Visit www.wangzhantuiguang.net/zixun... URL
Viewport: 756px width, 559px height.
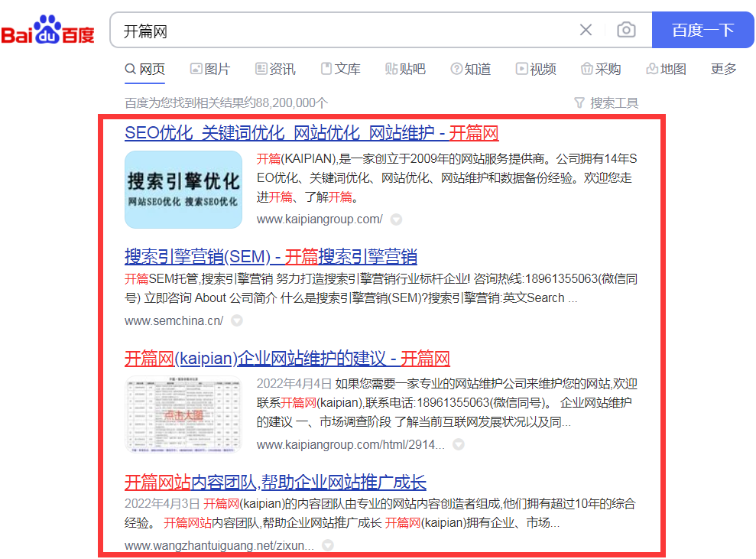click(x=219, y=545)
